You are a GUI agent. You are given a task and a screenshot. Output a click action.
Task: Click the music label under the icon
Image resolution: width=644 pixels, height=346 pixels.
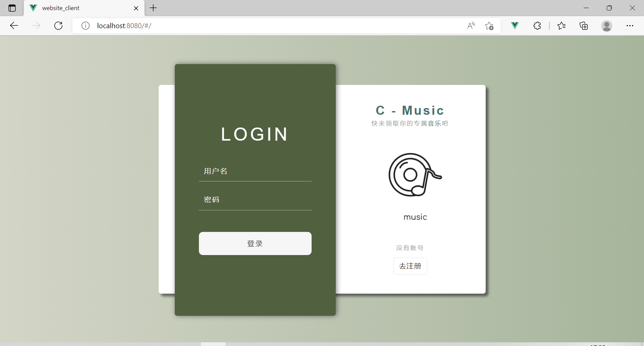pyautogui.click(x=415, y=217)
